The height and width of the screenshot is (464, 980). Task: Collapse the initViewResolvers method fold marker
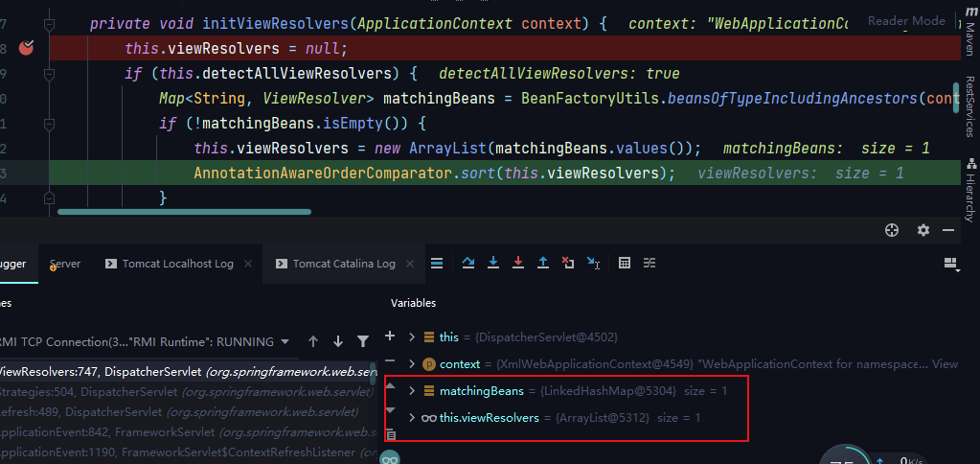click(49, 24)
